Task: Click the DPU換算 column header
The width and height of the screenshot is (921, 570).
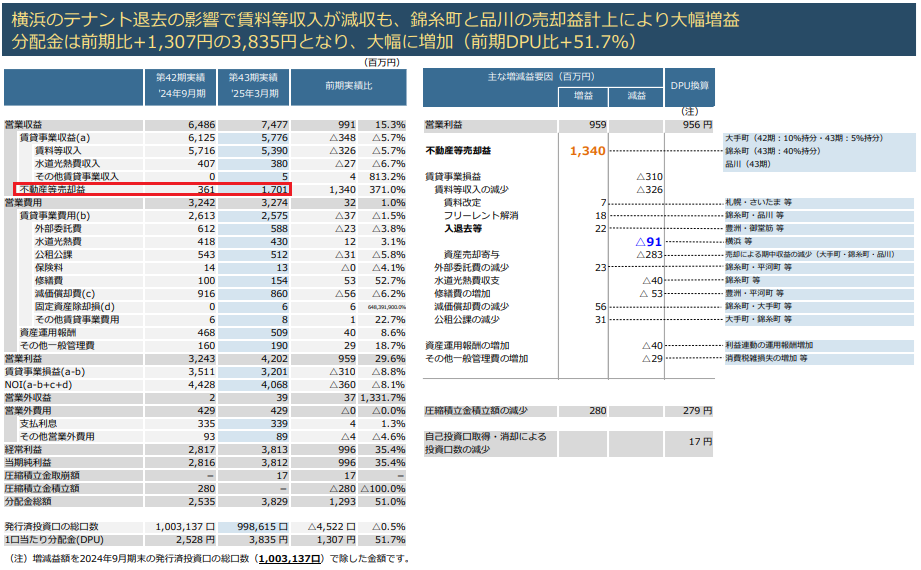Action: pos(690,86)
